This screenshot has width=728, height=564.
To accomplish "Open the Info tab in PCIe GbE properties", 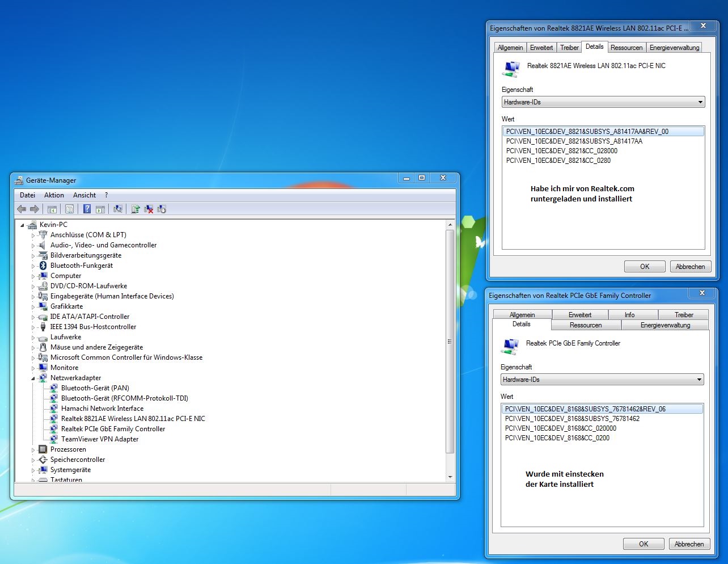I will click(x=629, y=315).
